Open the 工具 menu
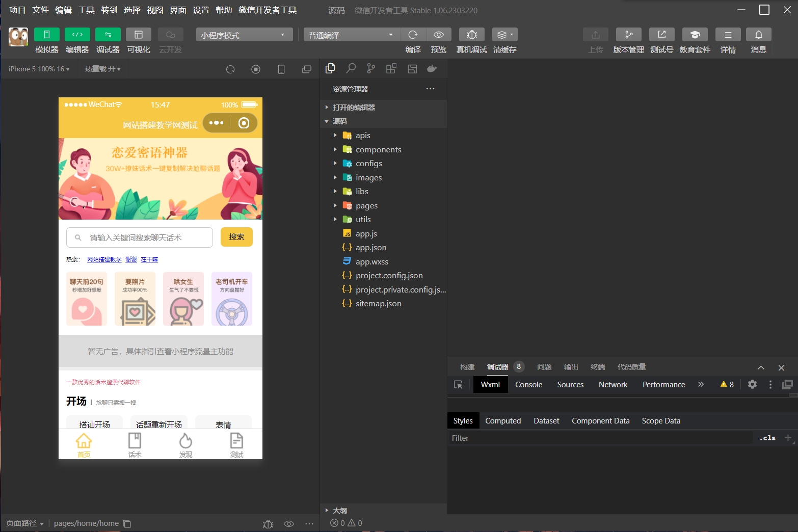The height and width of the screenshot is (532, 798). point(86,10)
